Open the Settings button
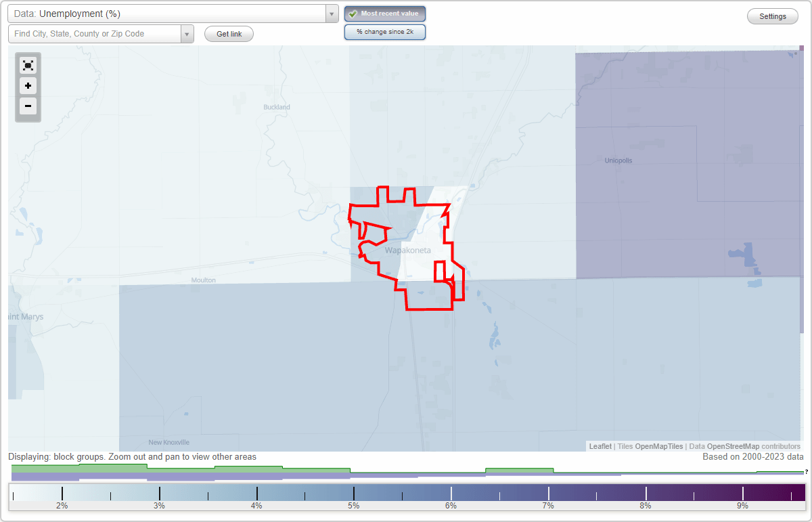Screen dimensions: 812x522 773,16
